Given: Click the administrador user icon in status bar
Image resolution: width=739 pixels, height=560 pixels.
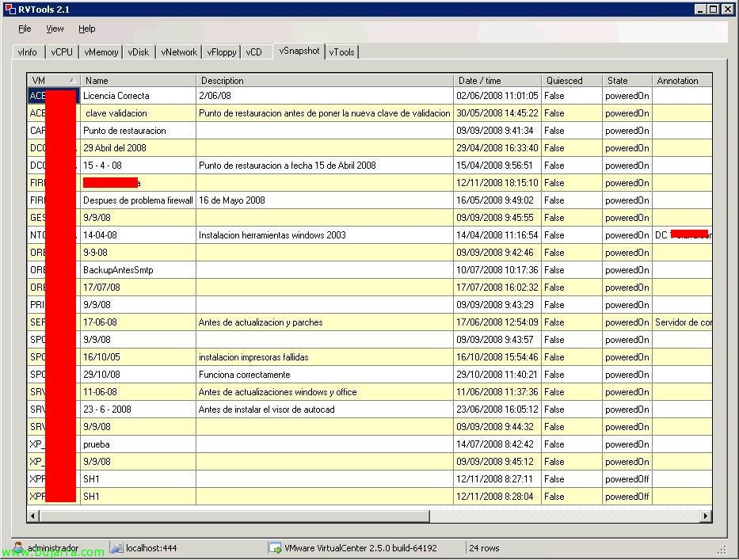Looking at the screenshot, I should coord(18,547).
